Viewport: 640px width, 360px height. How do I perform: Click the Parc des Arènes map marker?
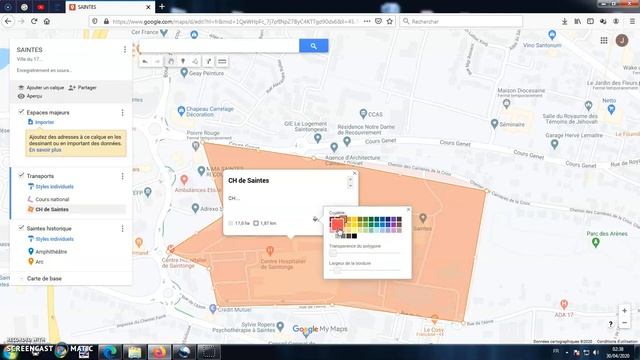tap(596, 242)
